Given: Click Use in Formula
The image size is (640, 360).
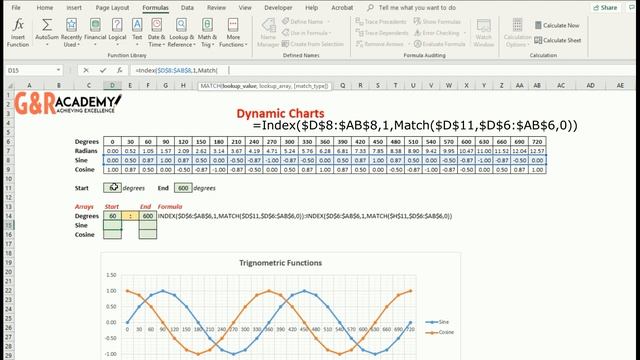Looking at the screenshot, I should click(306, 33).
